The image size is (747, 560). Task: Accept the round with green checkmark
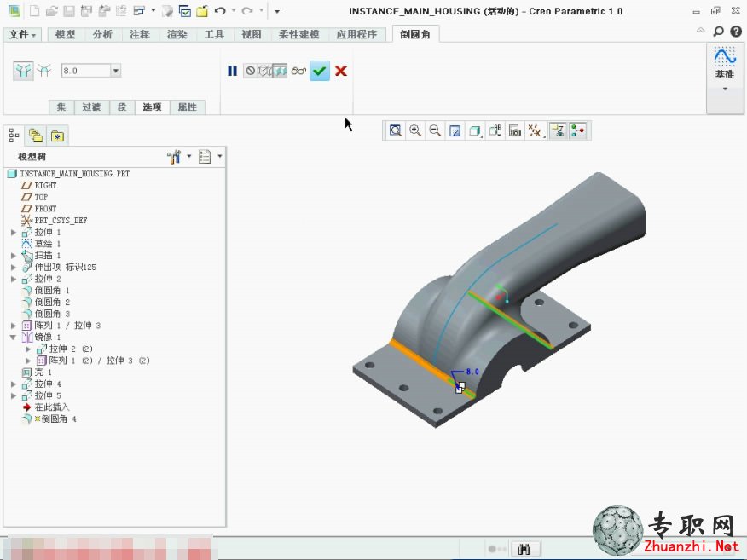click(320, 71)
